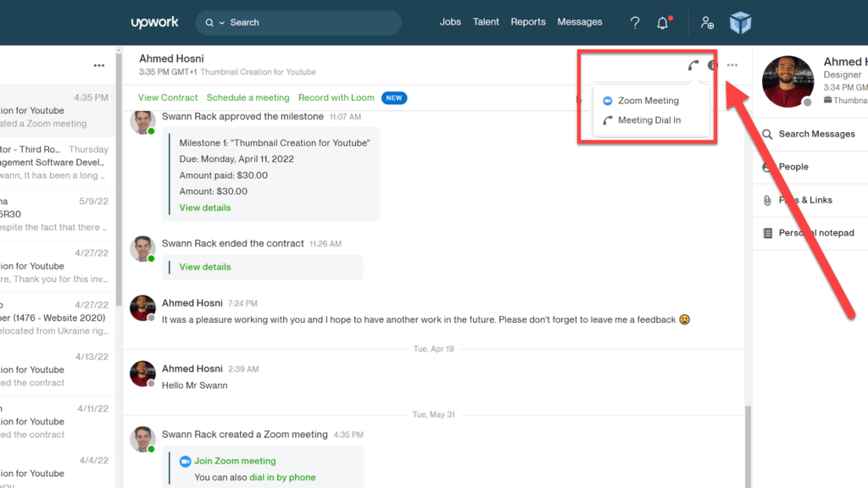Click the info icon in chat header
This screenshot has height=488, width=868.
pyautogui.click(x=712, y=65)
